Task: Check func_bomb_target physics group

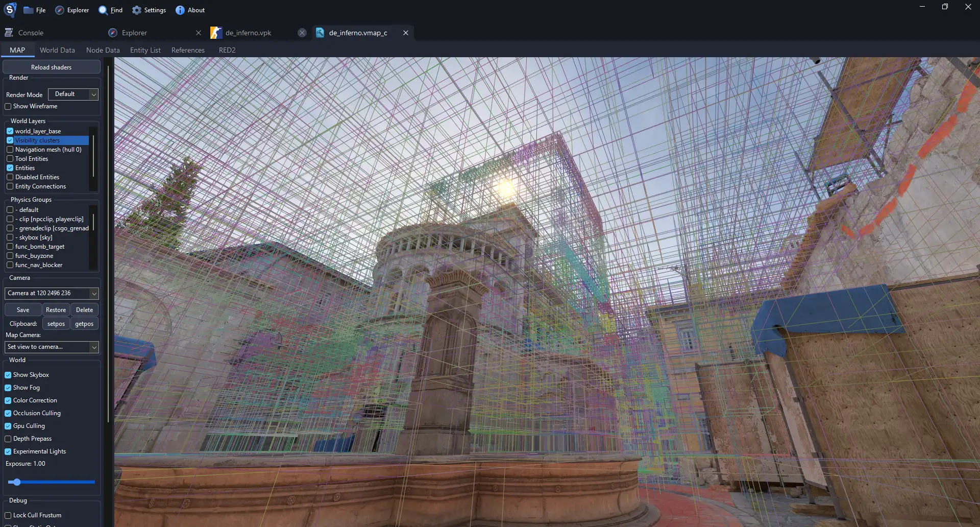Action: 10,247
